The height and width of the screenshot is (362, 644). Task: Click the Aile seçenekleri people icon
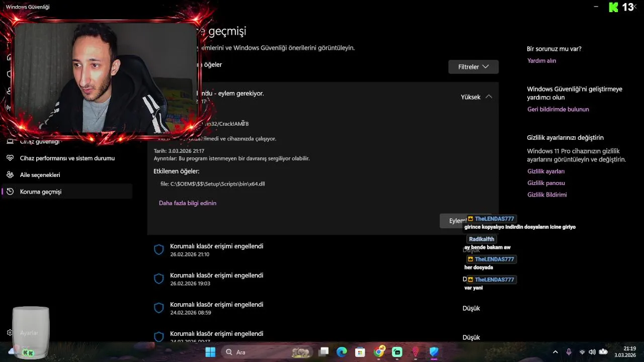pyautogui.click(x=10, y=175)
